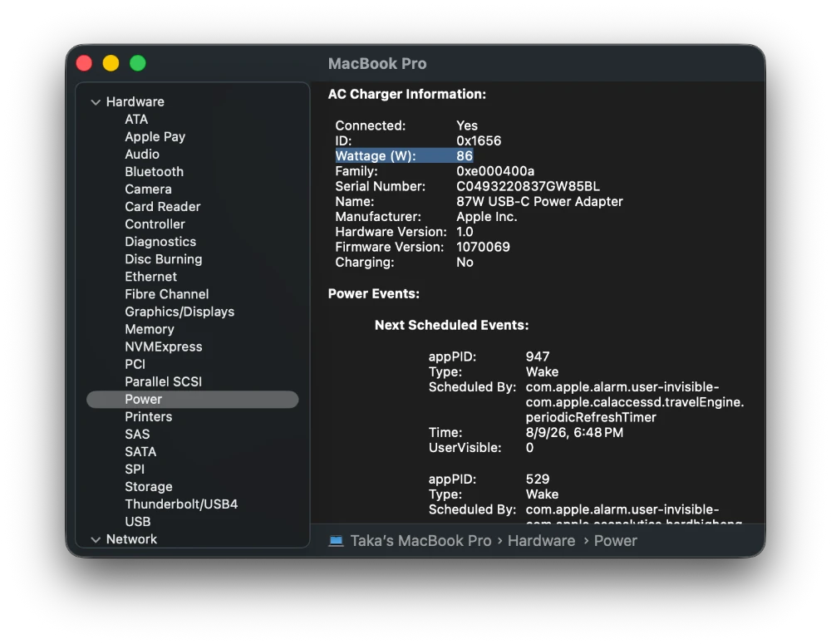
Task: Open Disc Burning entry
Action: (x=163, y=259)
